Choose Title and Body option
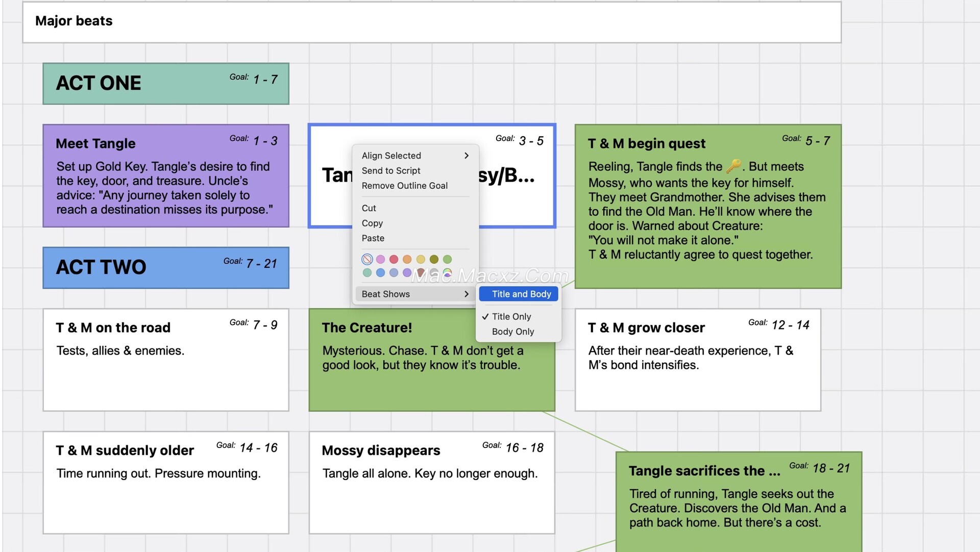 521,294
